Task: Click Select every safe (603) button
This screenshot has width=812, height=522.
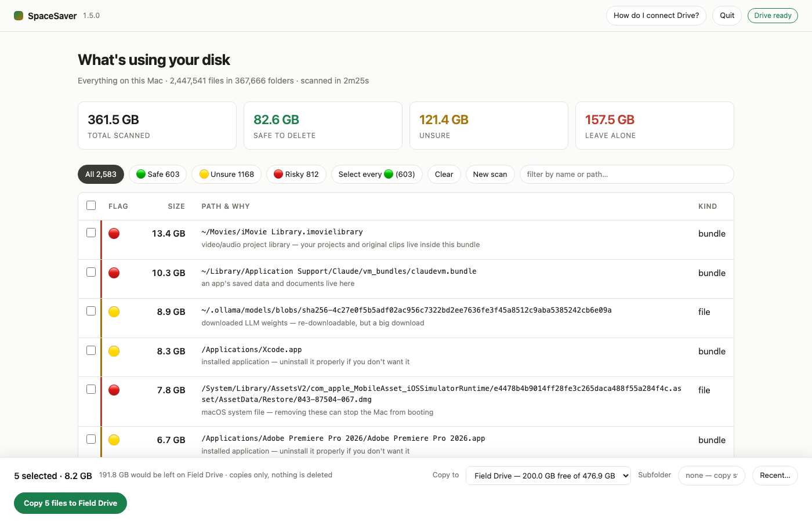Action: point(377,175)
